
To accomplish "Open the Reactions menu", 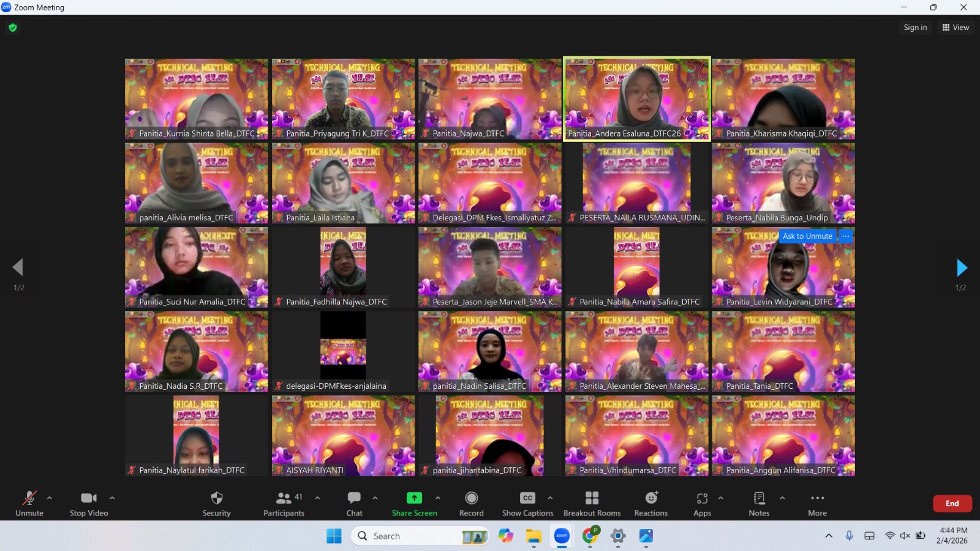I will point(650,498).
